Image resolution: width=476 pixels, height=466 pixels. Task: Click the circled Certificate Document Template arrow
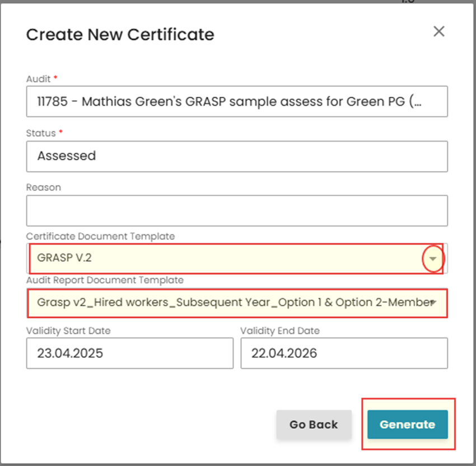tap(432, 259)
